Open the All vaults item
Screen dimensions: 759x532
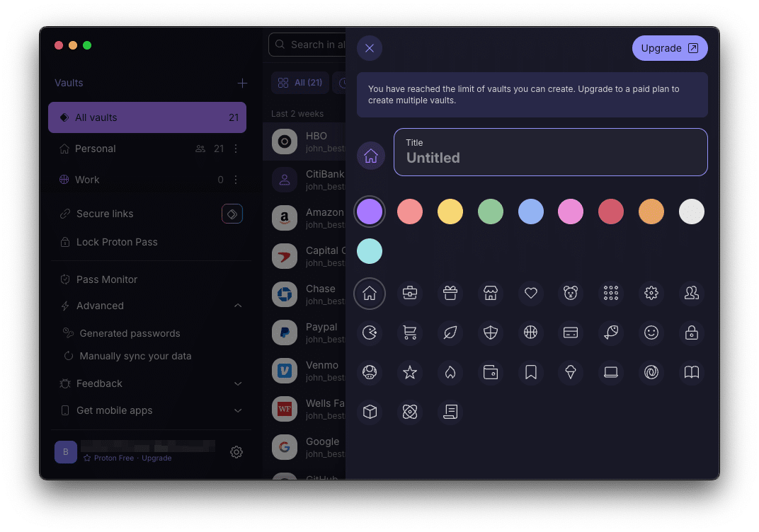tap(147, 117)
